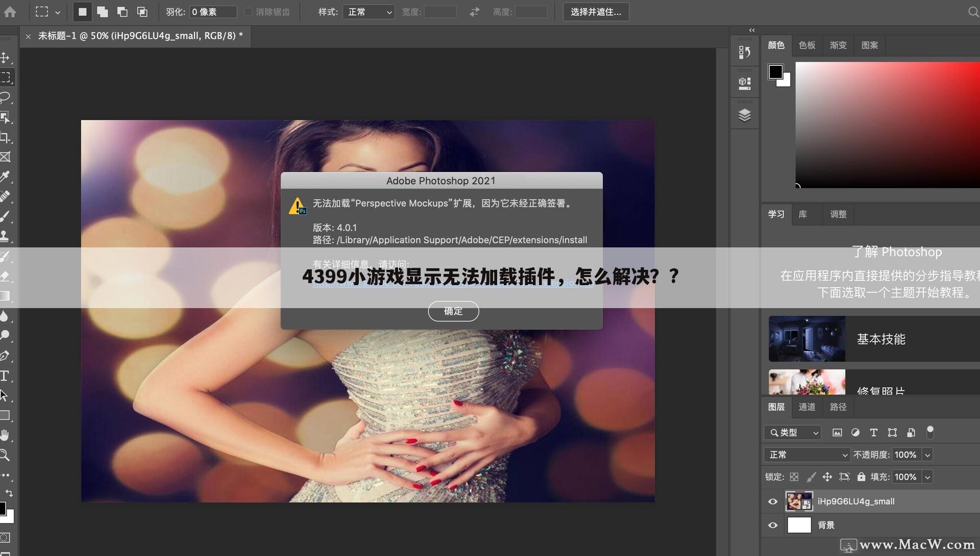Open the 样式 style dropdown
980x556 pixels.
(369, 12)
